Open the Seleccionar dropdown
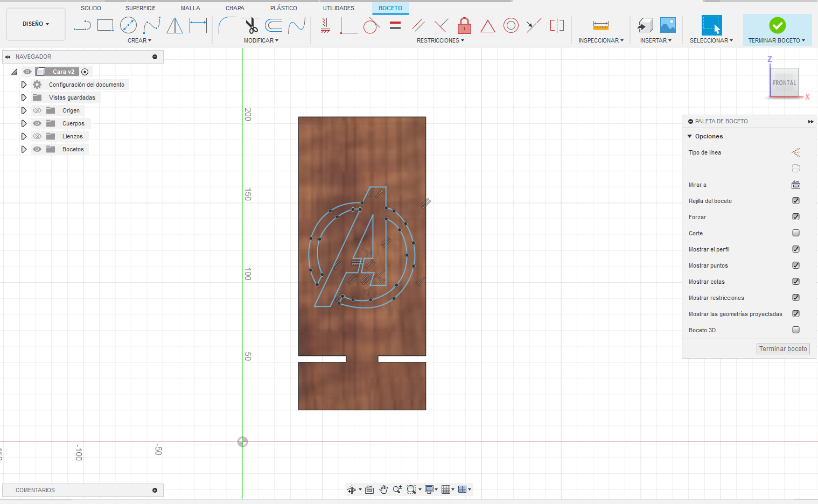The width and height of the screenshot is (818, 504). [x=711, y=40]
